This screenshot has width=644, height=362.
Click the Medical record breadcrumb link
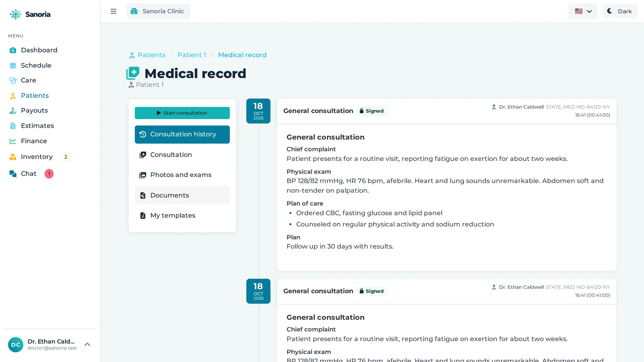tap(242, 55)
